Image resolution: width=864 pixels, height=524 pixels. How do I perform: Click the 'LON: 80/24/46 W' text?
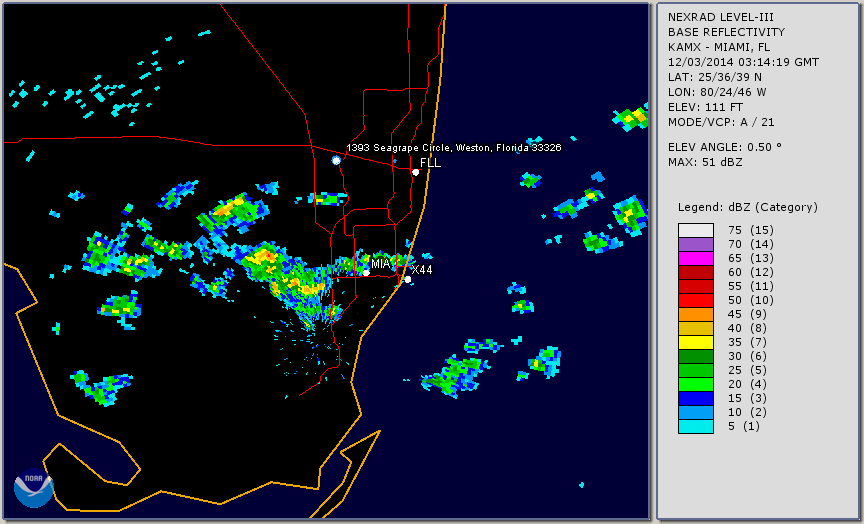[x=717, y=92]
